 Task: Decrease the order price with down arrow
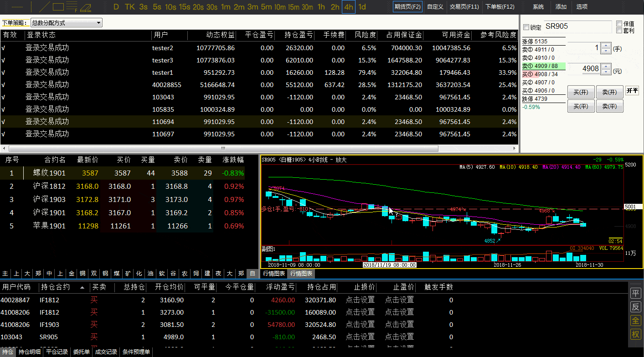[606, 72]
